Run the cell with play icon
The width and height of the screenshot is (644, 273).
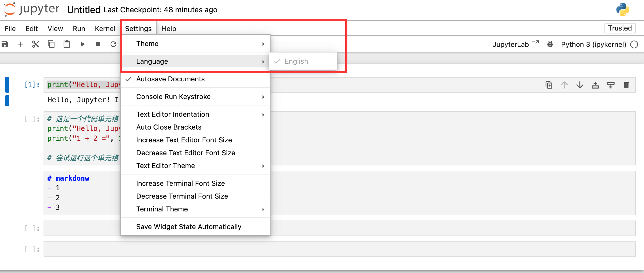click(82, 44)
